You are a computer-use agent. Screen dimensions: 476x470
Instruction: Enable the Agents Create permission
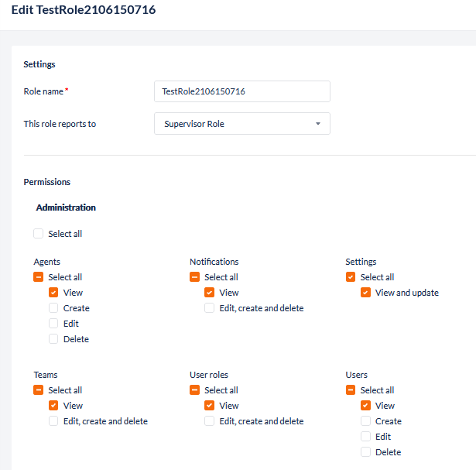(53, 308)
